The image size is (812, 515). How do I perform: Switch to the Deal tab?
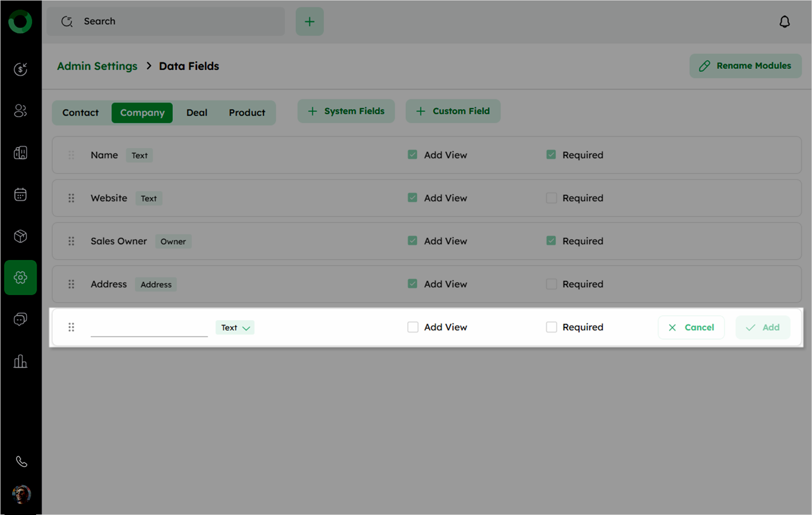click(197, 113)
